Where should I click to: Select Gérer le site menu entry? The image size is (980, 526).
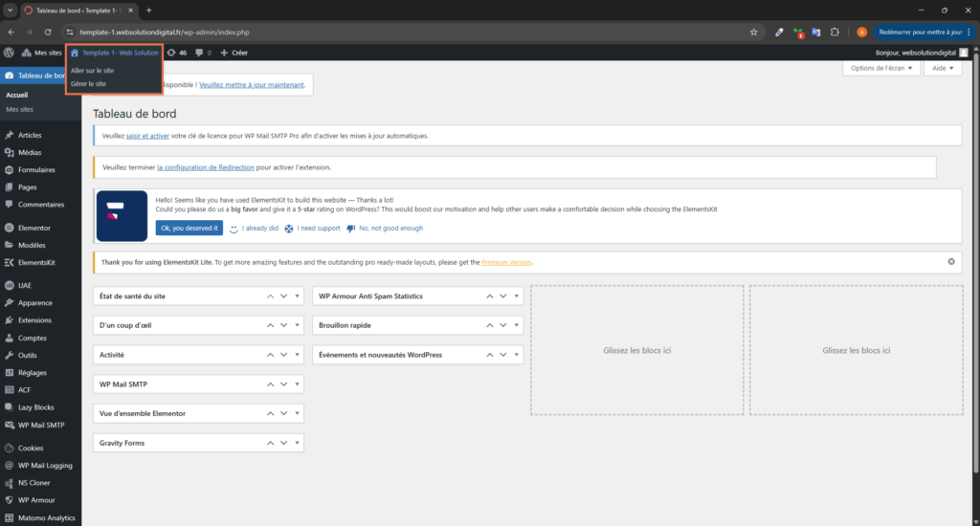point(89,84)
